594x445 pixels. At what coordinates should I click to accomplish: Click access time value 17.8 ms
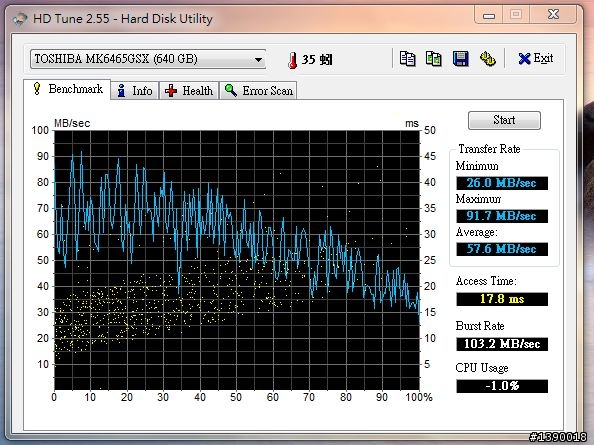tap(502, 299)
